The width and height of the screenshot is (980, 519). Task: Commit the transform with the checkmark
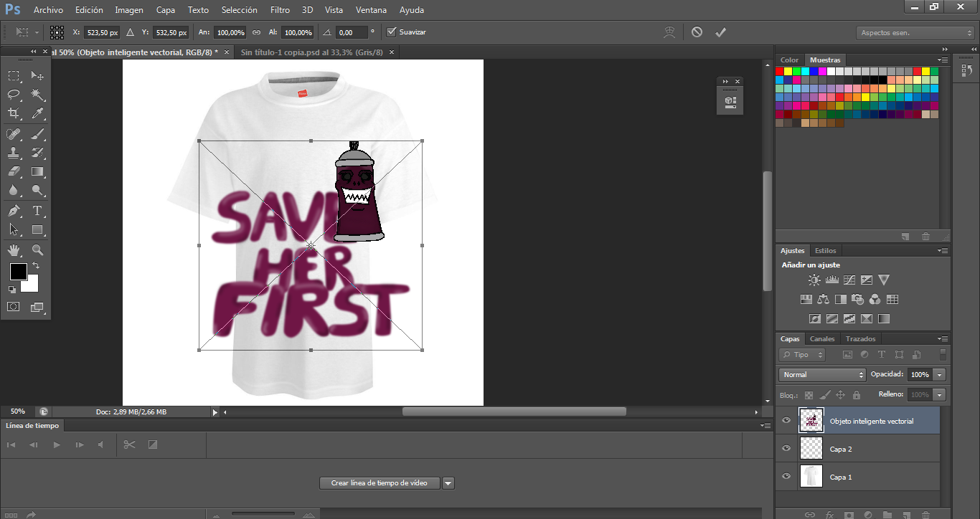pyautogui.click(x=720, y=32)
